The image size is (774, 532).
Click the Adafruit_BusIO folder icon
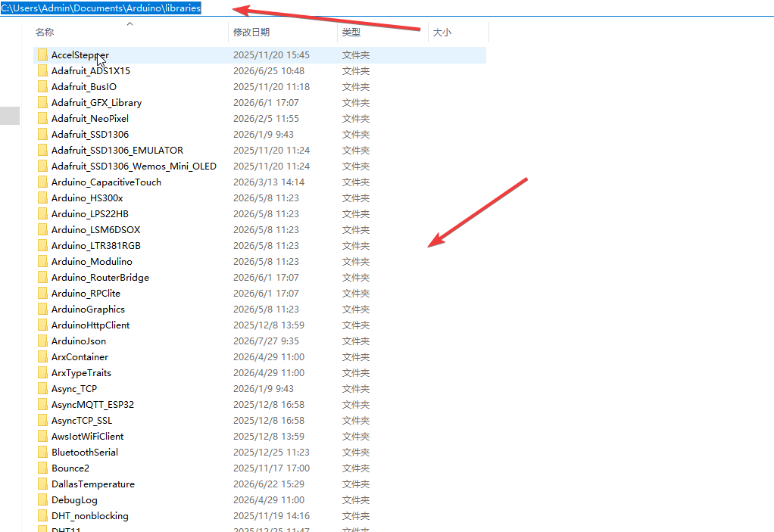[43, 87]
